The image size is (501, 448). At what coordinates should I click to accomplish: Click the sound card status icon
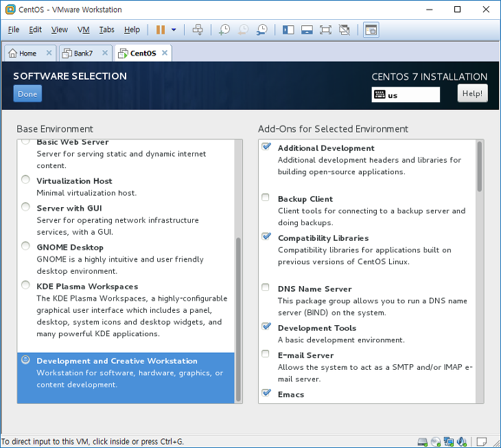[462, 442]
